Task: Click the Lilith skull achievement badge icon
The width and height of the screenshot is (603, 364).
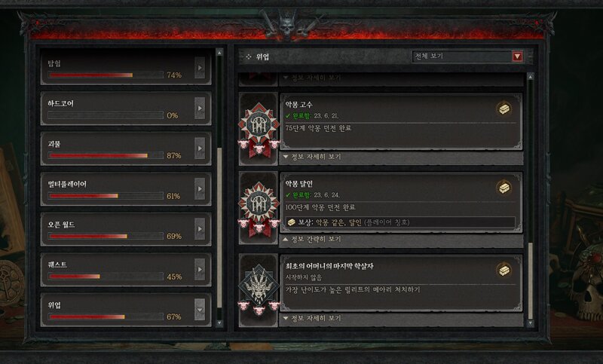Action: [259, 289]
